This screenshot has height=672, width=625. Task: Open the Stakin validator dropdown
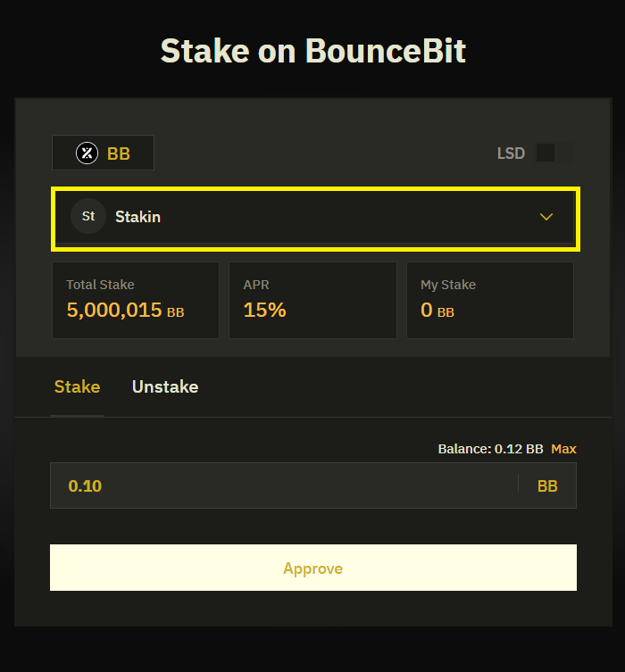[x=315, y=218]
